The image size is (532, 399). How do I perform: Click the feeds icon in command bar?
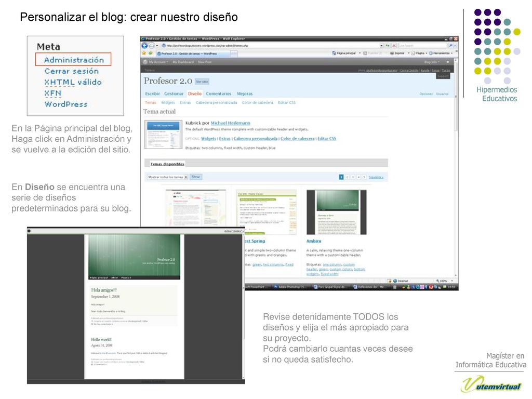pyautogui.click(x=365, y=54)
